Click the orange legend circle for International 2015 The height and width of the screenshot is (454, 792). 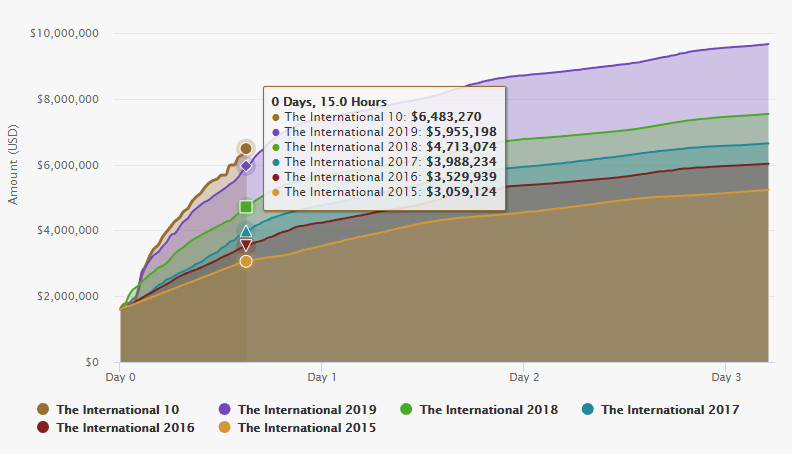[x=224, y=427]
